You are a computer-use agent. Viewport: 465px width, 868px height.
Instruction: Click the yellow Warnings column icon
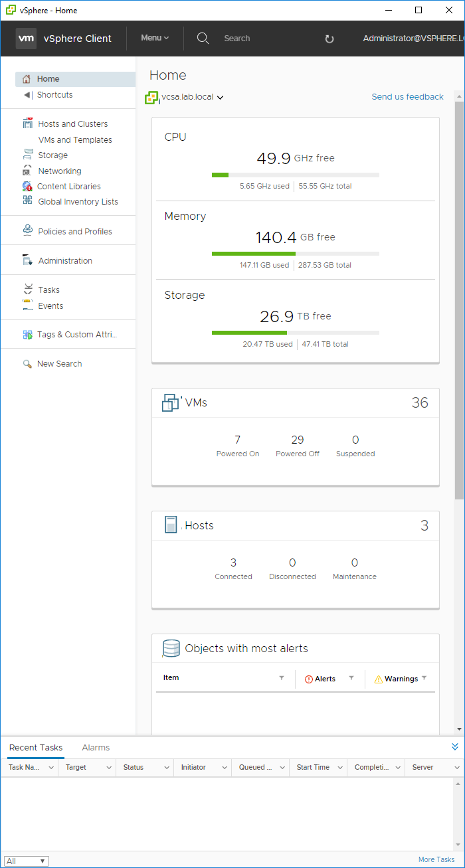coord(379,679)
